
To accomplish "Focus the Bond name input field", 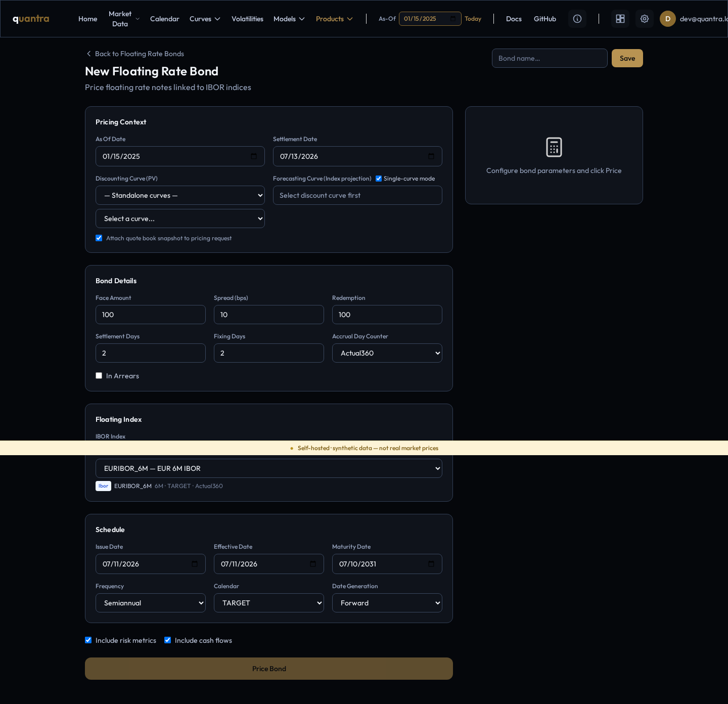I will click(550, 58).
